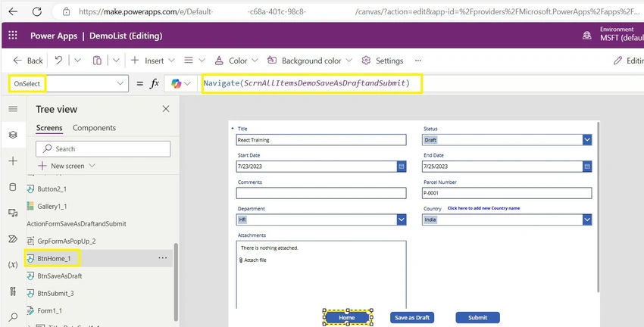Select the Tree view layers icon in the rail

pyautogui.click(x=13, y=135)
